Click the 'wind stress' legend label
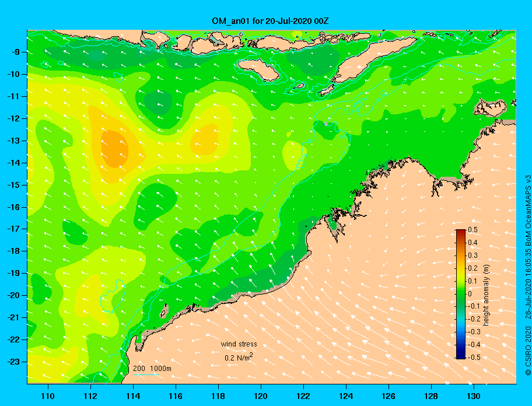The height and width of the screenshot is (406, 532). coord(239,344)
